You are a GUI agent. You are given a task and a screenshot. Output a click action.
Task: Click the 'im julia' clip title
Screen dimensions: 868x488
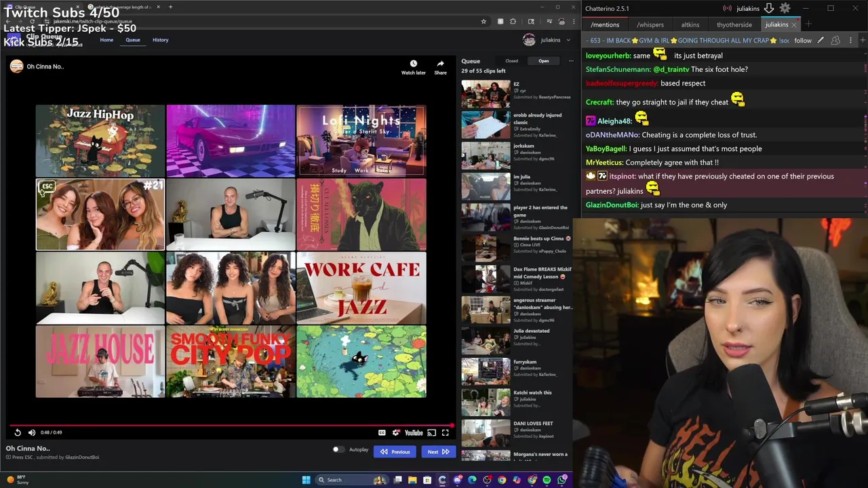click(521, 177)
